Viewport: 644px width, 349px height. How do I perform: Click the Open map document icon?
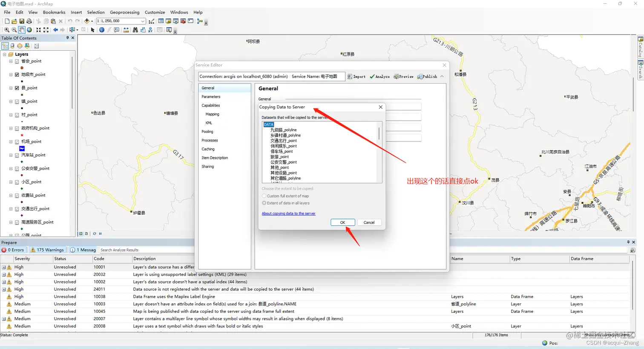click(x=14, y=21)
